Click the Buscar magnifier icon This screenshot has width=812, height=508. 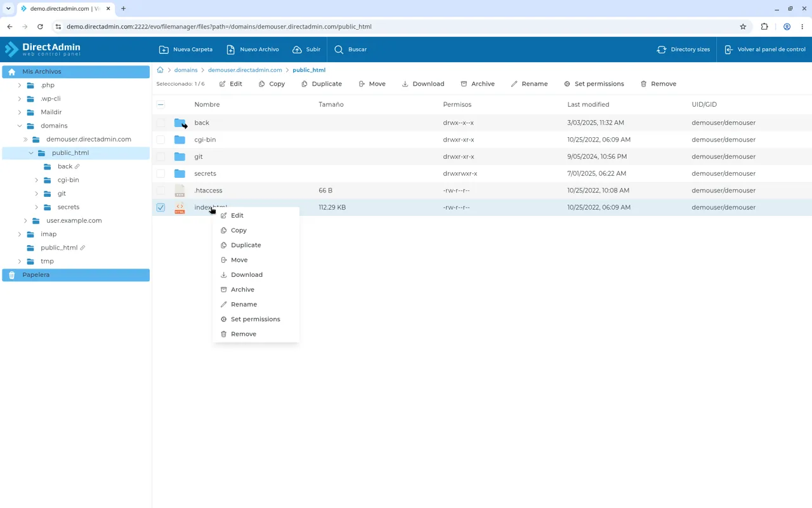click(x=339, y=50)
